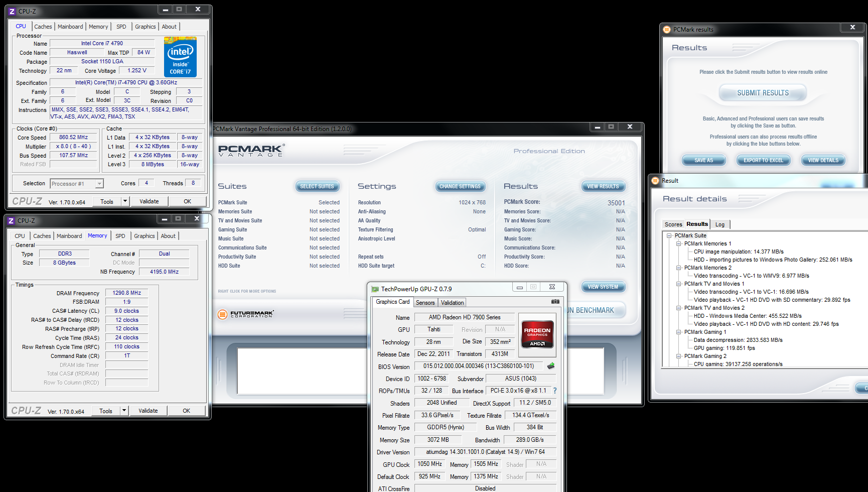The height and width of the screenshot is (492, 868).
Task: Click the Result window title icon
Action: 655,181
